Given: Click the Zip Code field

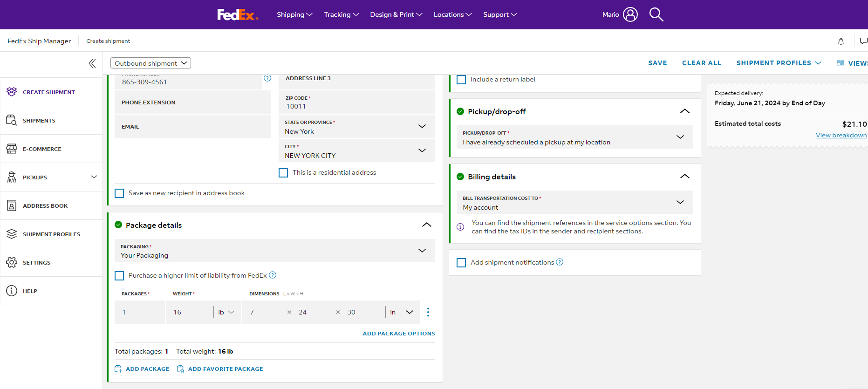Looking at the screenshot, I should (x=357, y=102).
